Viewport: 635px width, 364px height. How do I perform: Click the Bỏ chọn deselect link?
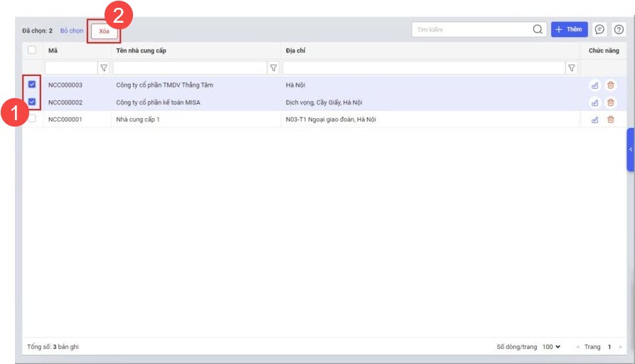(x=72, y=31)
